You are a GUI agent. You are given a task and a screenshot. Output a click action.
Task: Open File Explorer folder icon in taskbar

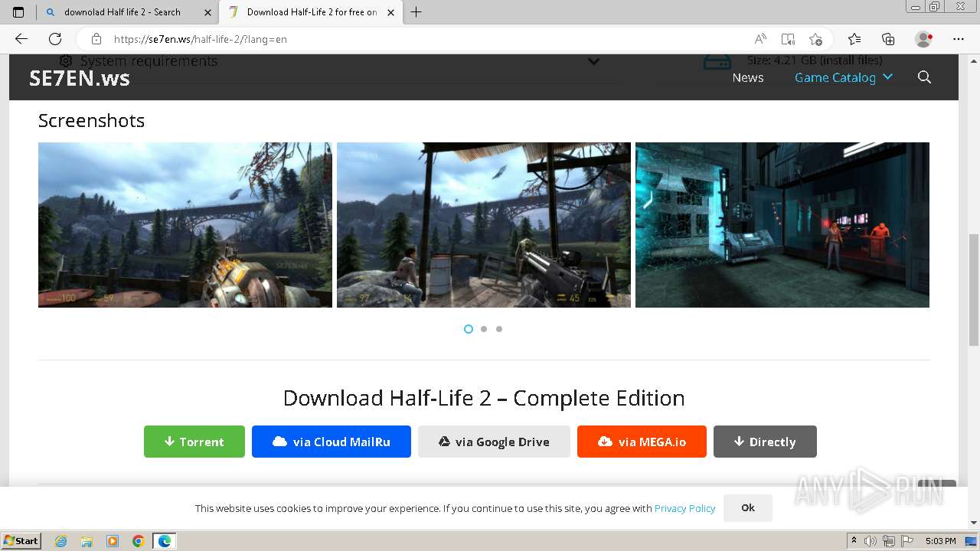(x=87, y=541)
